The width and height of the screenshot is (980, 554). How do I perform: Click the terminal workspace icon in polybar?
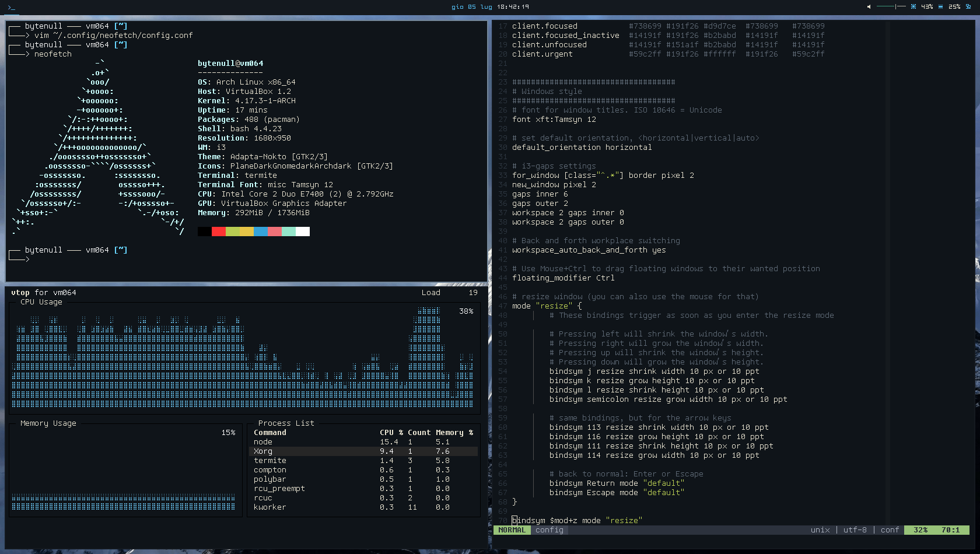(x=11, y=7)
